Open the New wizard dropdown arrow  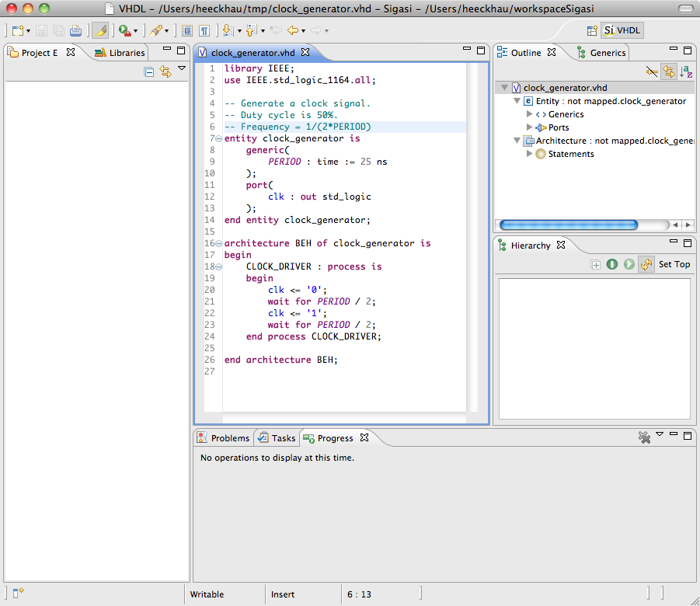click(x=28, y=31)
